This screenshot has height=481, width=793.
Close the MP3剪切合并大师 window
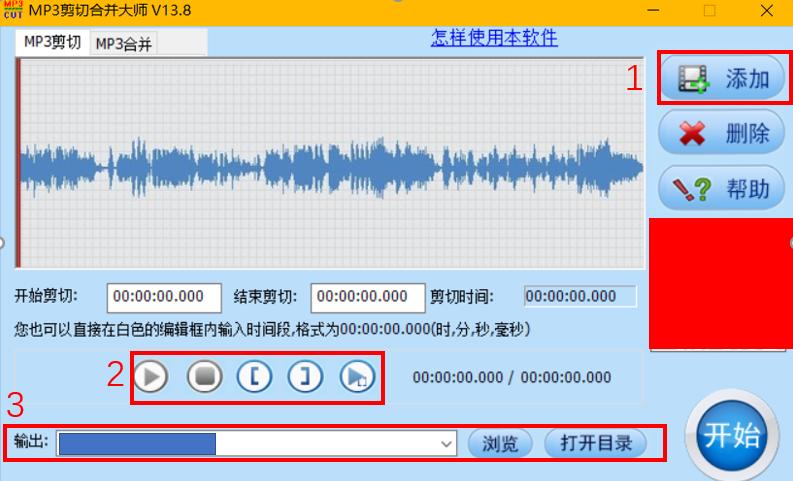click(767, 10)
